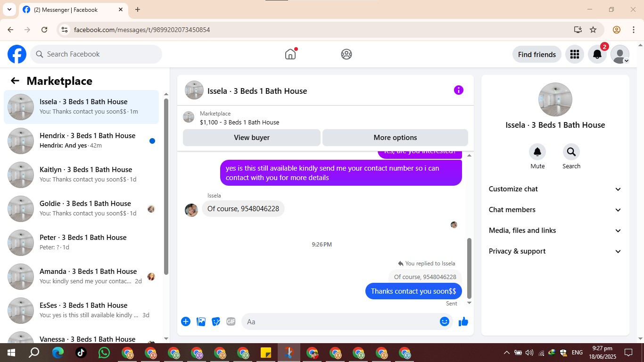Open the EsSes conversation

click(x=82, y=311)
